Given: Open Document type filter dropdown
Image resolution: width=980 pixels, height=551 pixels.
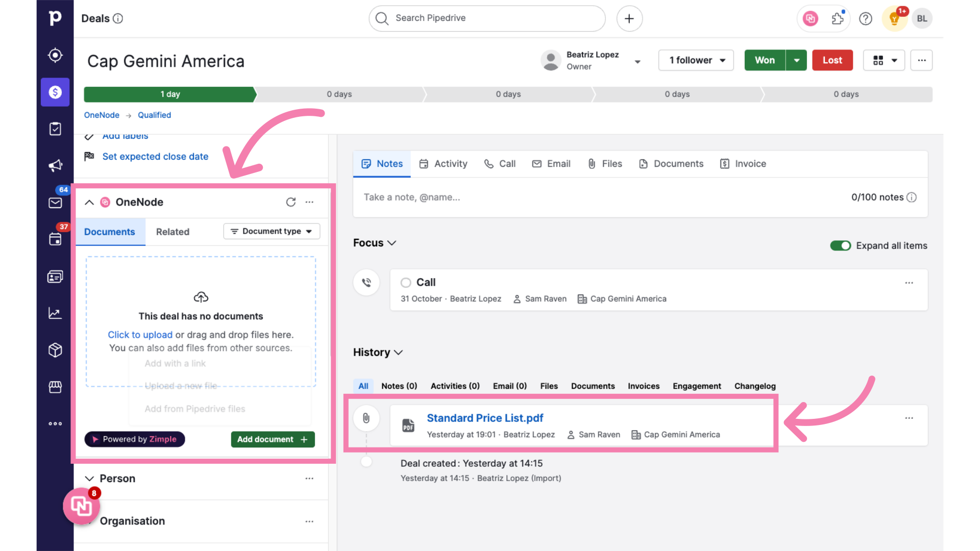Looking at the screenshot, I should (272, 231).
